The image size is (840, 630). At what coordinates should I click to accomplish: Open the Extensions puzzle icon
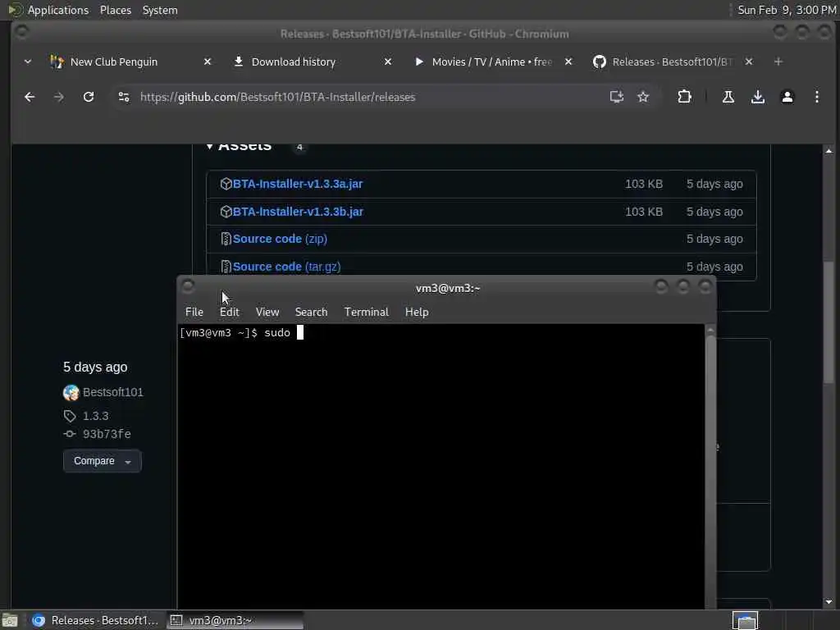coord(684,97)
